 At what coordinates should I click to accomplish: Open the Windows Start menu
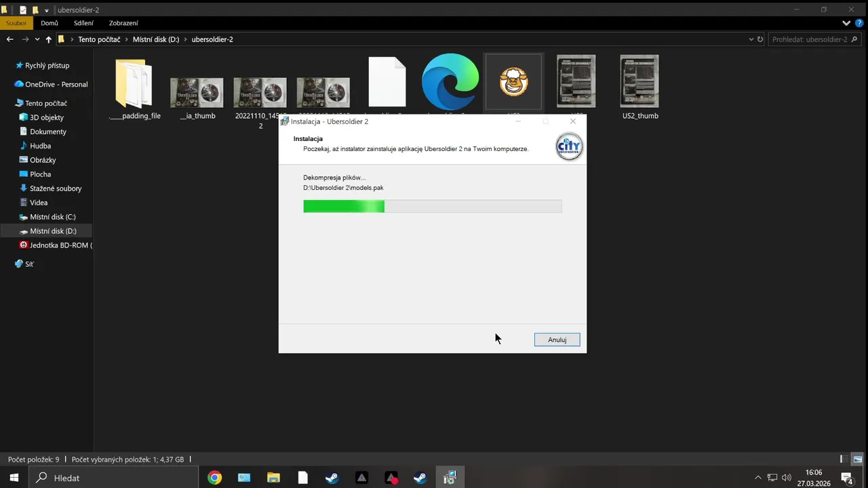pyautogui.click(x=14, y=478)
